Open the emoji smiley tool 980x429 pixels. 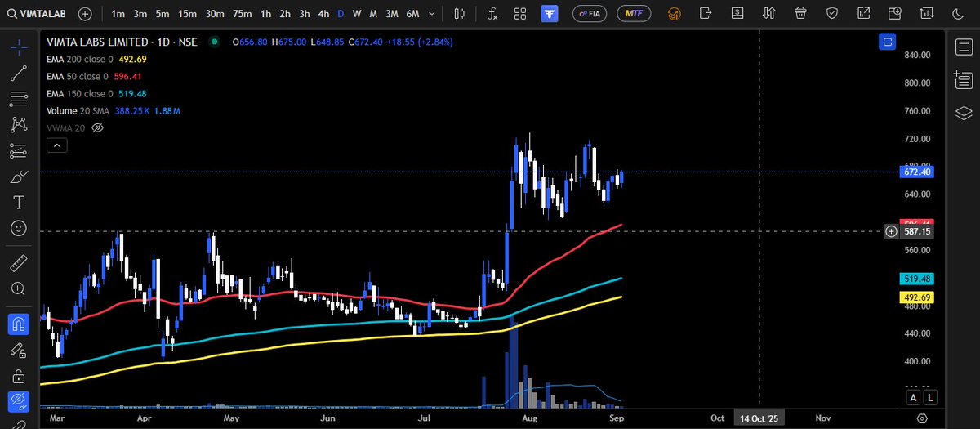coord(19,229)
